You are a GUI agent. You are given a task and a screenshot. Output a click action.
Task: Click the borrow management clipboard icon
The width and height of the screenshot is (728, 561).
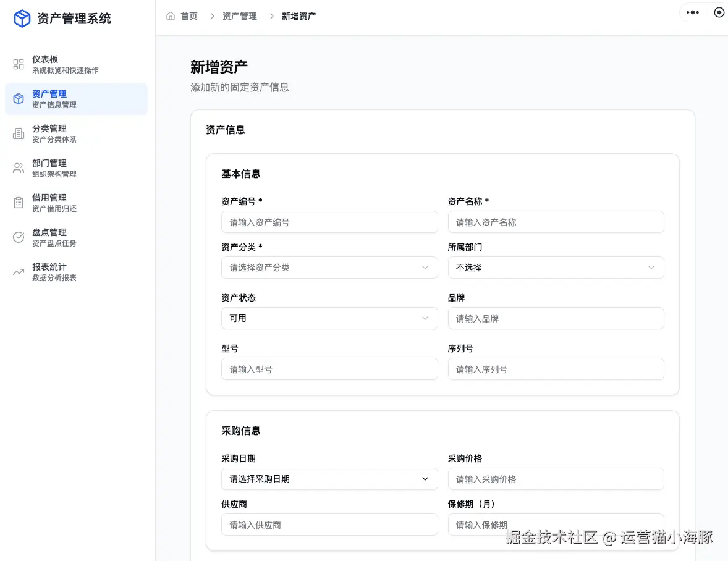(x=19, y=203)
